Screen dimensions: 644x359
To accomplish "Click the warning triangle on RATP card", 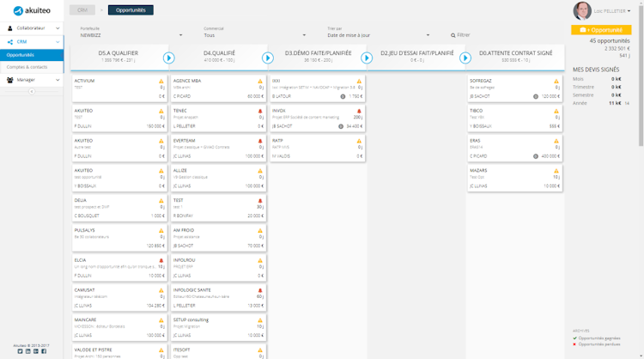I will pyautogui.click(x=359, y=141).
